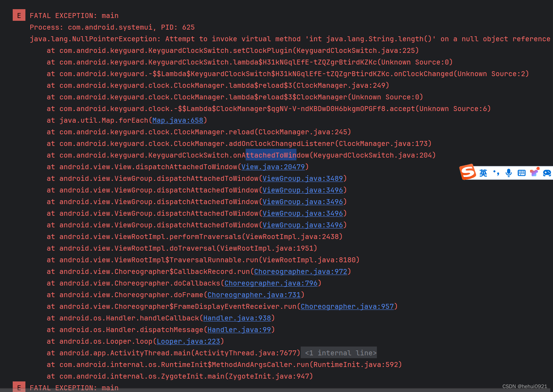The image size is (553, 392).
Task: Click the ClockManager.java:249 lambda$reload$3 frame
Action: point(218,85)
